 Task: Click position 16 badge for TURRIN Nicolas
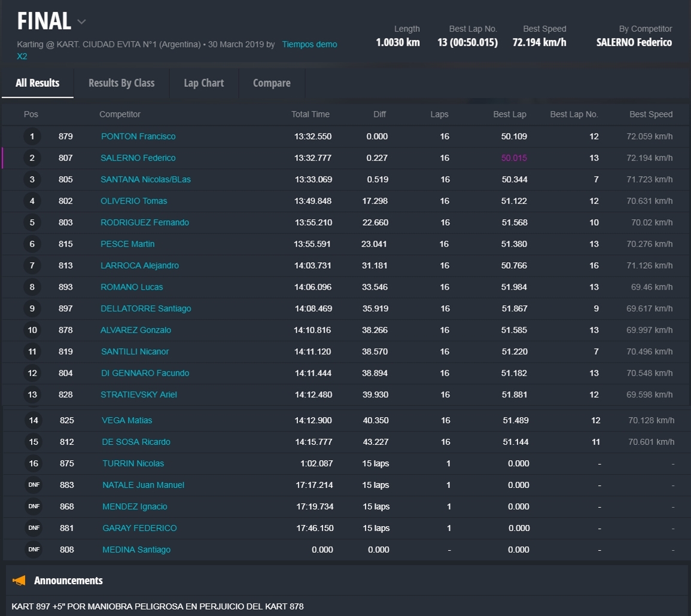coord(34,463)
